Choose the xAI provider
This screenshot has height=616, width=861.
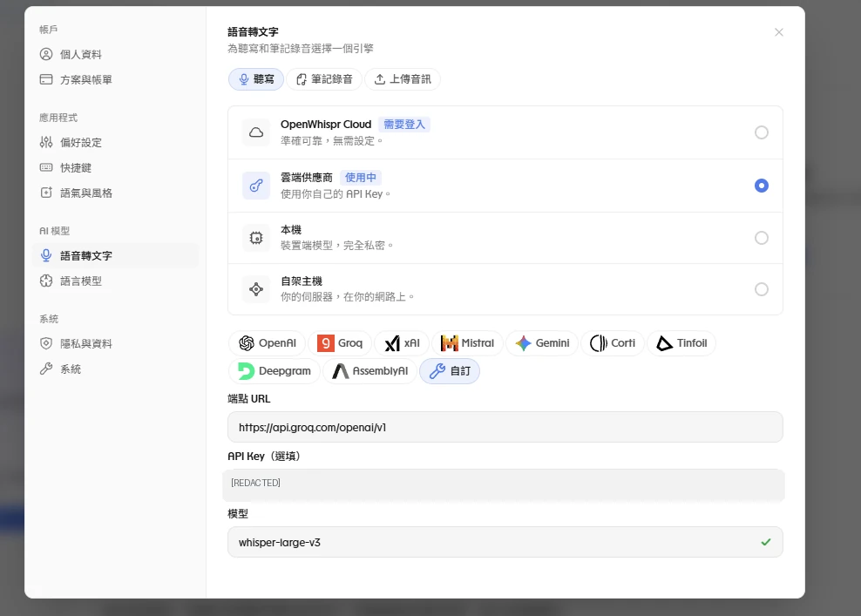point(402,343)
